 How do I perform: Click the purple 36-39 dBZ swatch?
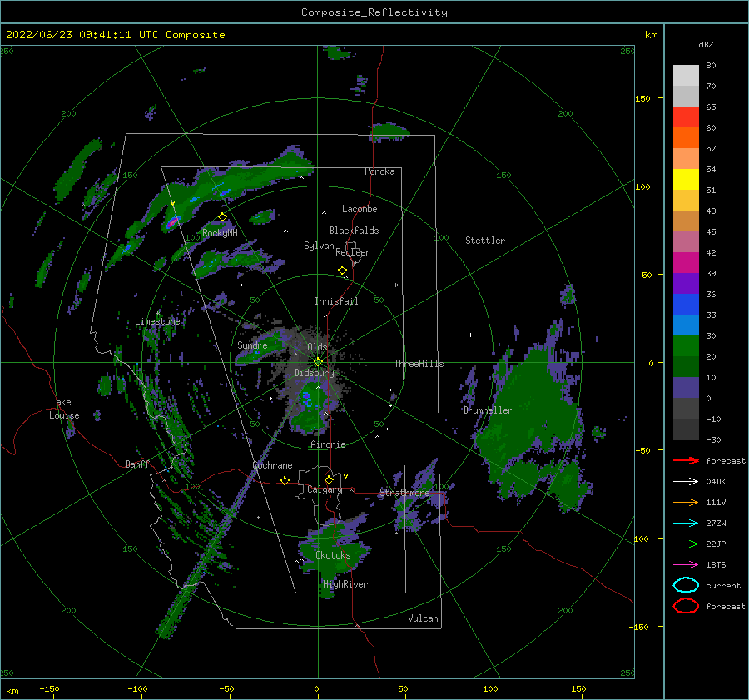tap(686, 283)
